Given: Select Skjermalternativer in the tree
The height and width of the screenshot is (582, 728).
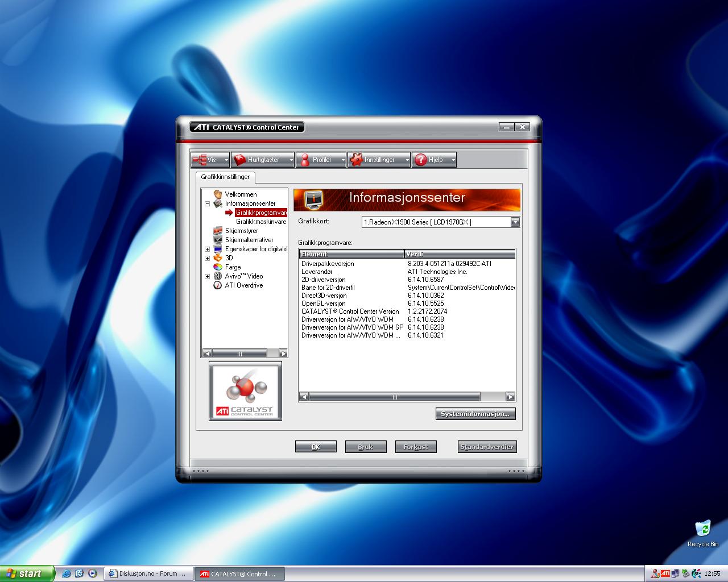Looking at the screenshot, I should click(249, 240).
